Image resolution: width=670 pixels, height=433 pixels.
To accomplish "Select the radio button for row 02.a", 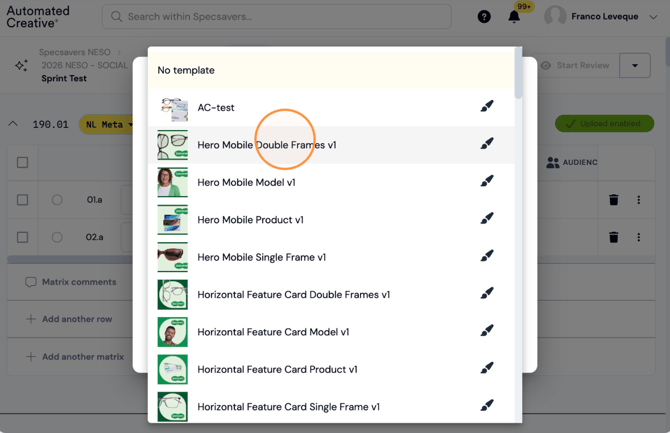I will [57, 237].
